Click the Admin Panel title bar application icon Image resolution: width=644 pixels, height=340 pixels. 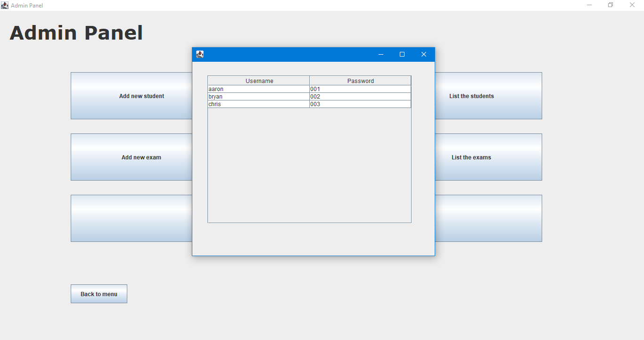click(5, 5)
